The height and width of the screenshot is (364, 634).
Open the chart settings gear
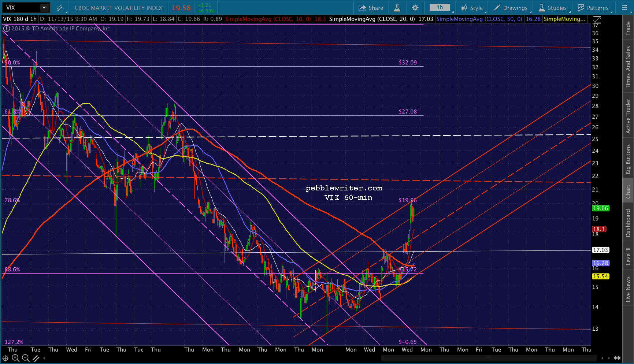pos(415,8)
